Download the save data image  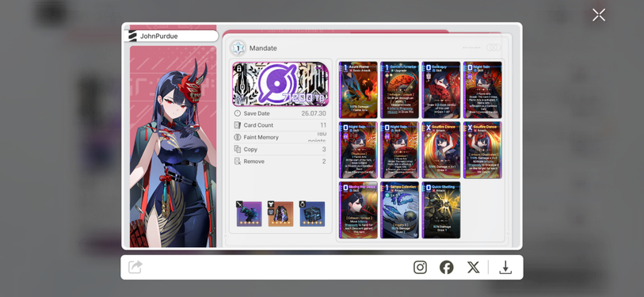click(505, 268)
